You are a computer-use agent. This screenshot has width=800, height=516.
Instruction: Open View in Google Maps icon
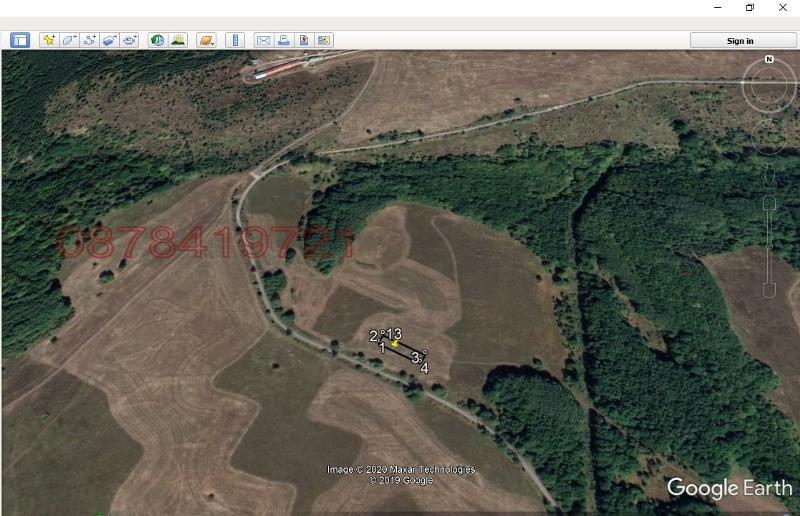pyautogui.click(x=324, y=40)
